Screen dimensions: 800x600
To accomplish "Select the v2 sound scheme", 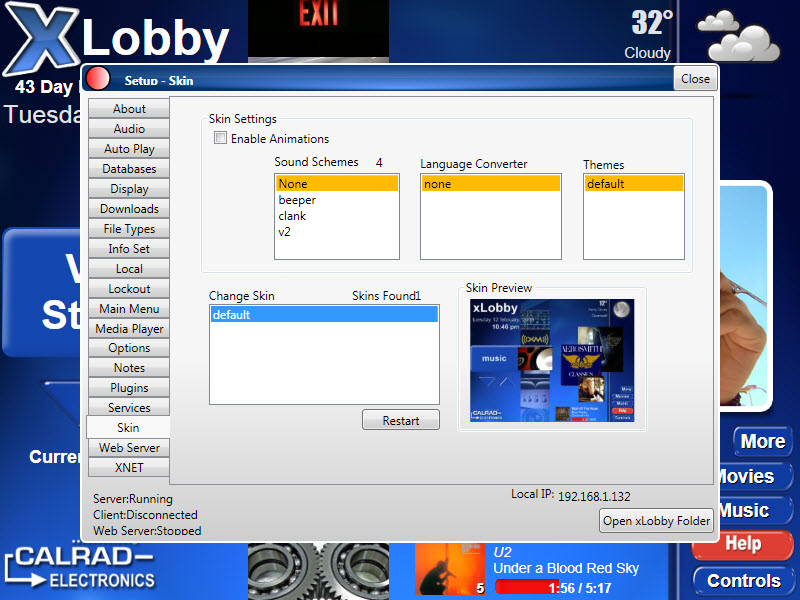I will point(337,232).
